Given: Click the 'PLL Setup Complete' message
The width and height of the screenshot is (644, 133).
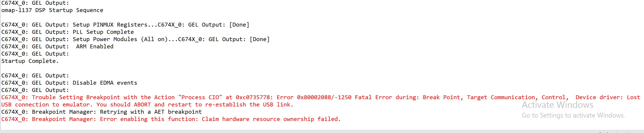Looking at the screenshot, I should tap(103, 32).
